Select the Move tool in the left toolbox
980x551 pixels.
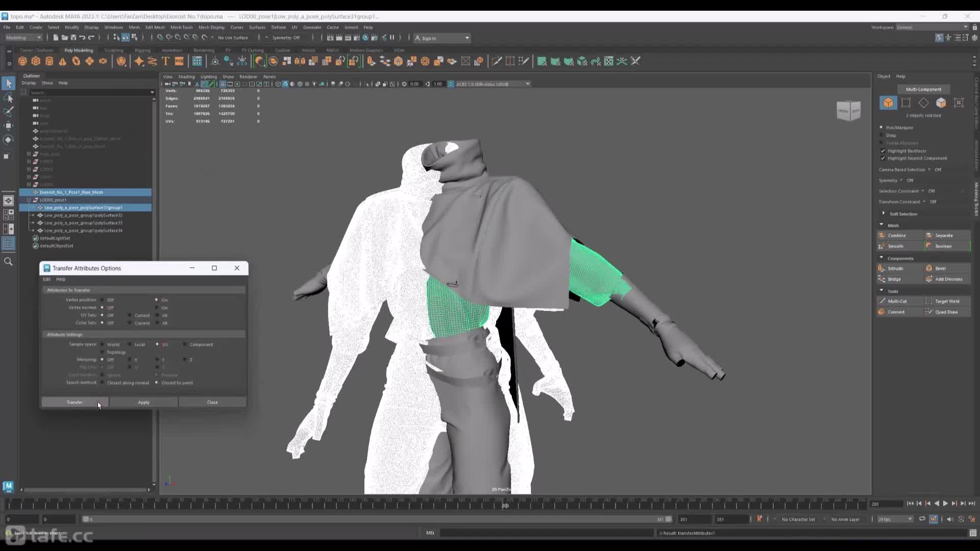click(8, 126)
